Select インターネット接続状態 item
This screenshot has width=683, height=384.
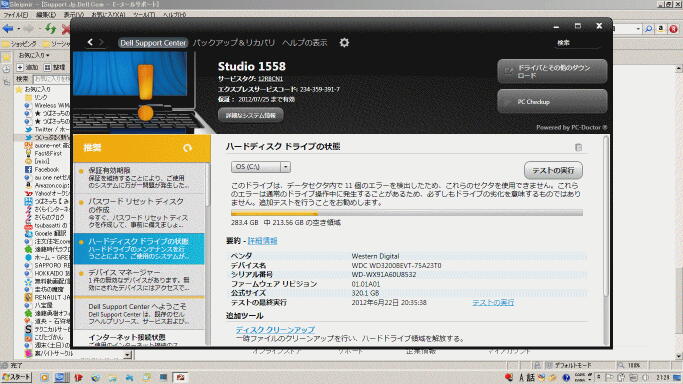pyautogui.click(x=139, y=339)
